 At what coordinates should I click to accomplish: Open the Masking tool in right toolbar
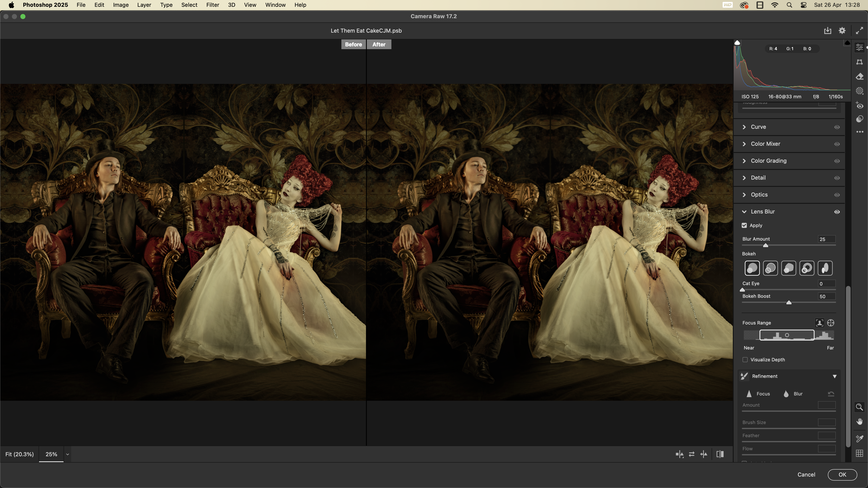860,91
